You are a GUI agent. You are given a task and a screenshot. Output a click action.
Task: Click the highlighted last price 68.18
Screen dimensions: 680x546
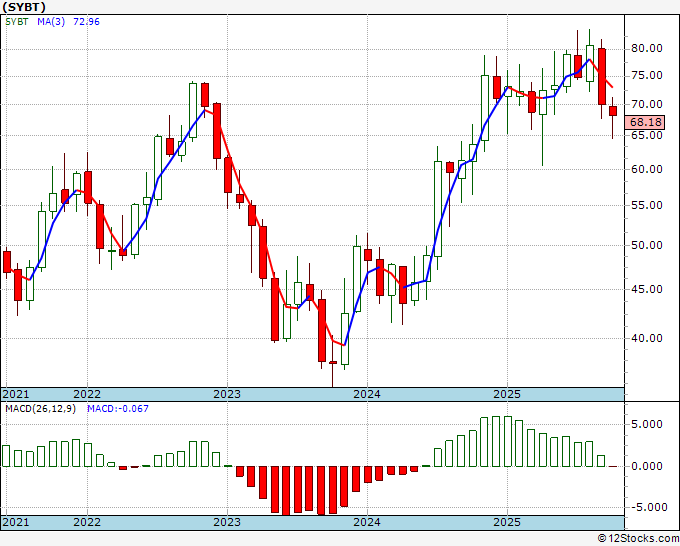coord(646,122)
